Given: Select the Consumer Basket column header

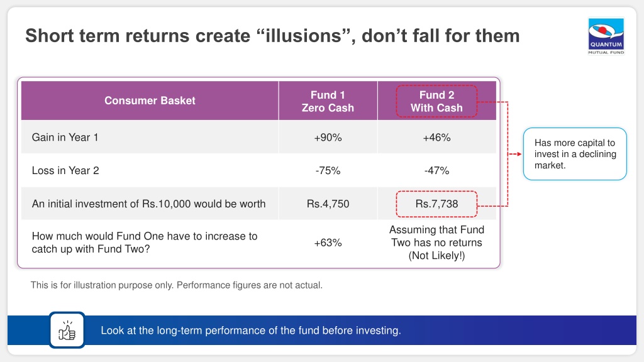Looking at the screenshot, I should 150,101.
